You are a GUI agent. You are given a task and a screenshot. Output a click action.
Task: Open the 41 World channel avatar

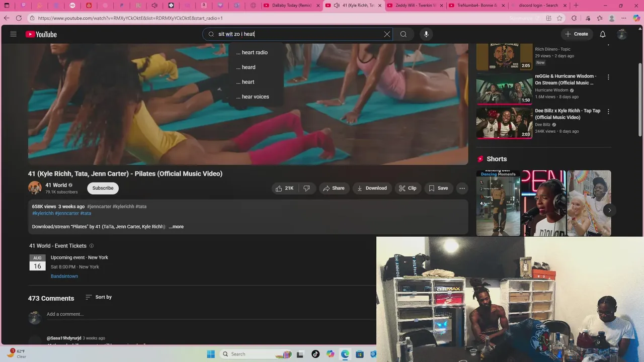(x=35, y=188)
